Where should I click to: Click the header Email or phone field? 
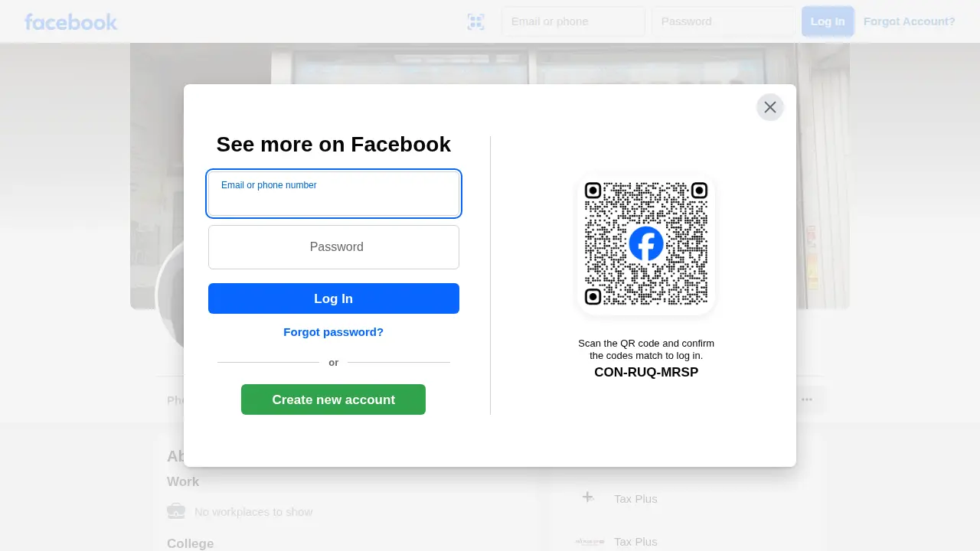coord(573,21)
